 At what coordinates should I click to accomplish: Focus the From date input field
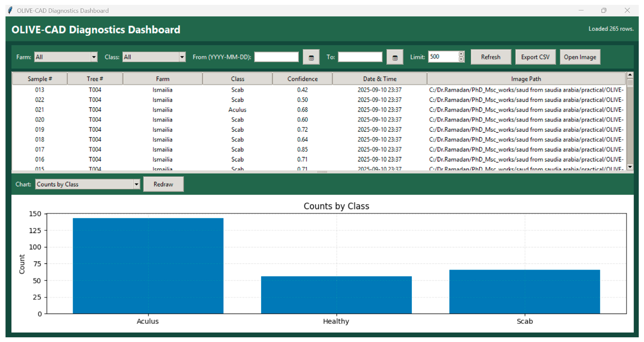click(276, 57)
